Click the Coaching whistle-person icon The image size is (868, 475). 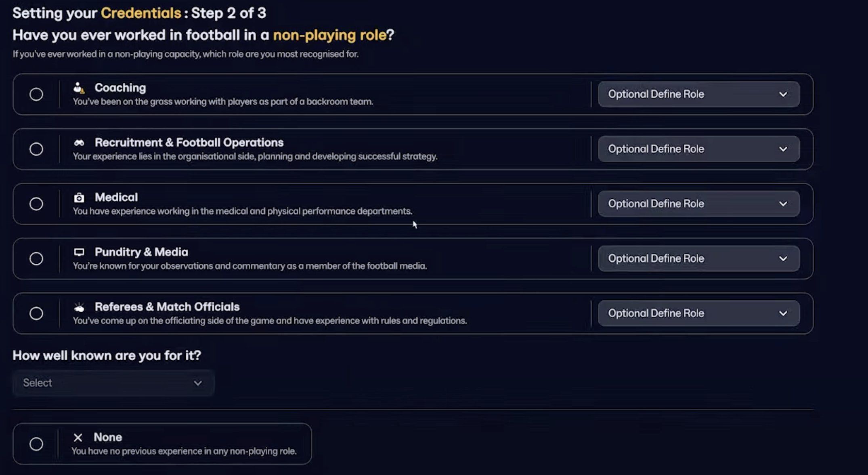click(x=79, y=88)
